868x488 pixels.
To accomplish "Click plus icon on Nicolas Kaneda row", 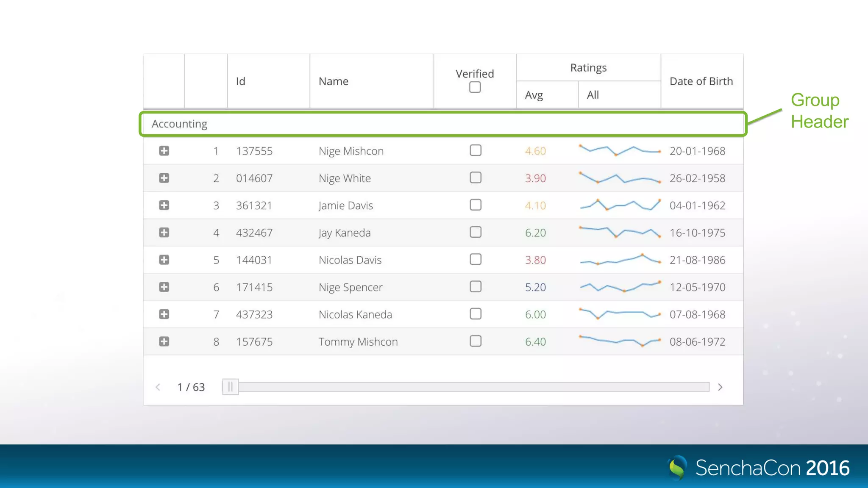I will tap(164, 314).
